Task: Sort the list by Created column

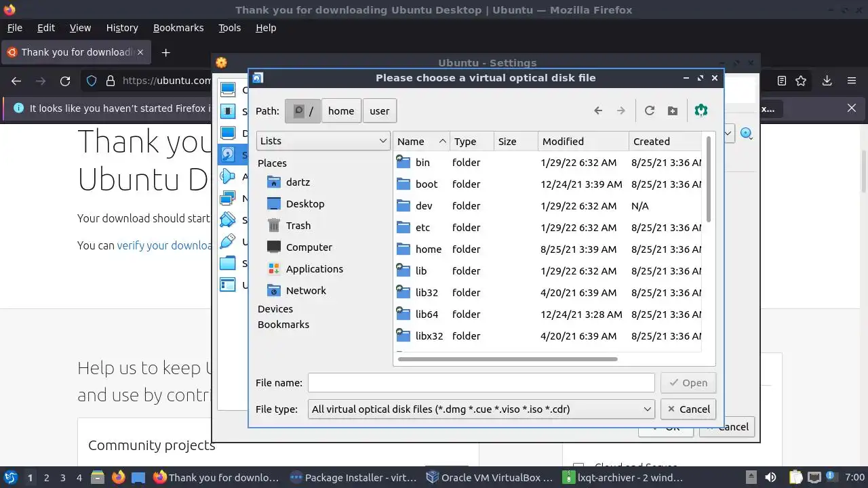Action: pos(665,142)
